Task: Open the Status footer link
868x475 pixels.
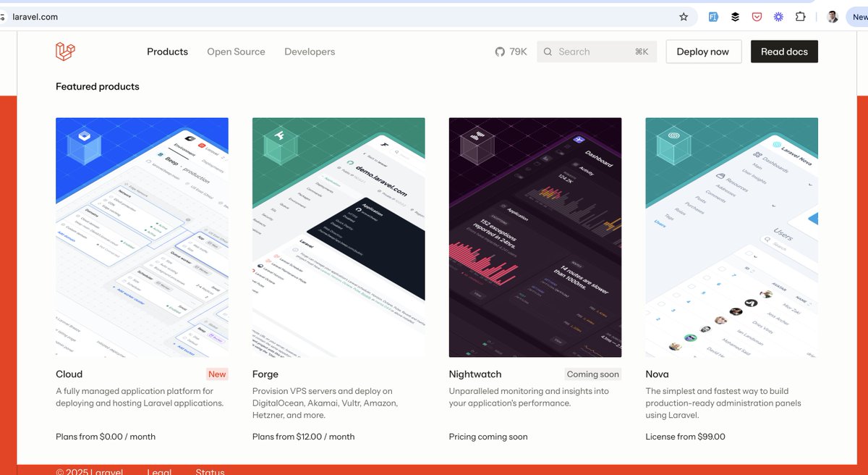Action: click(210, 471)
